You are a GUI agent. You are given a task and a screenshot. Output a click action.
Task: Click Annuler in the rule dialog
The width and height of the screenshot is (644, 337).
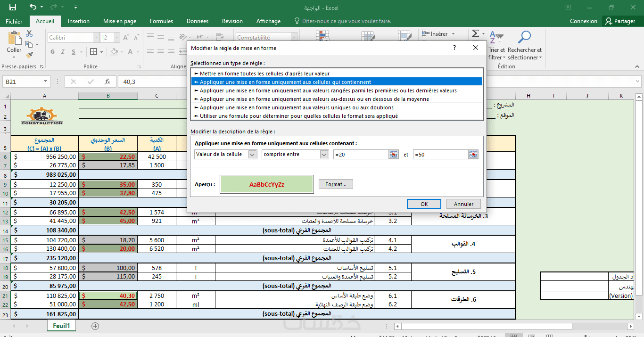(463, 204)
